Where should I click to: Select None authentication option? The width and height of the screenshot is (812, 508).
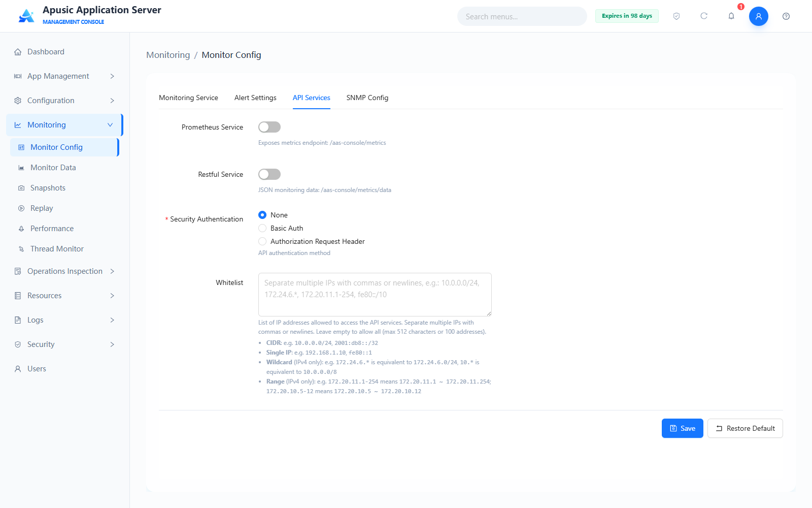273,215
